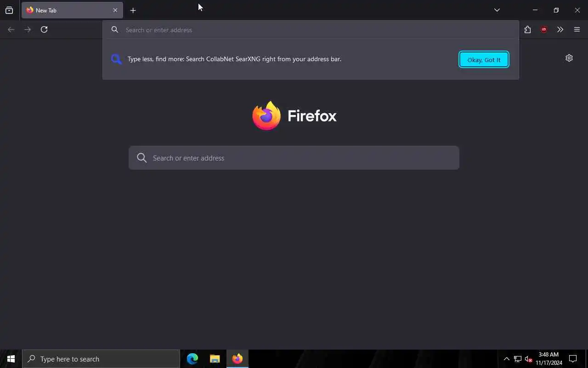This screenshot has height=368, width=588.
Task: Open the Extensions puzzle icon
Action: point(527,29)
